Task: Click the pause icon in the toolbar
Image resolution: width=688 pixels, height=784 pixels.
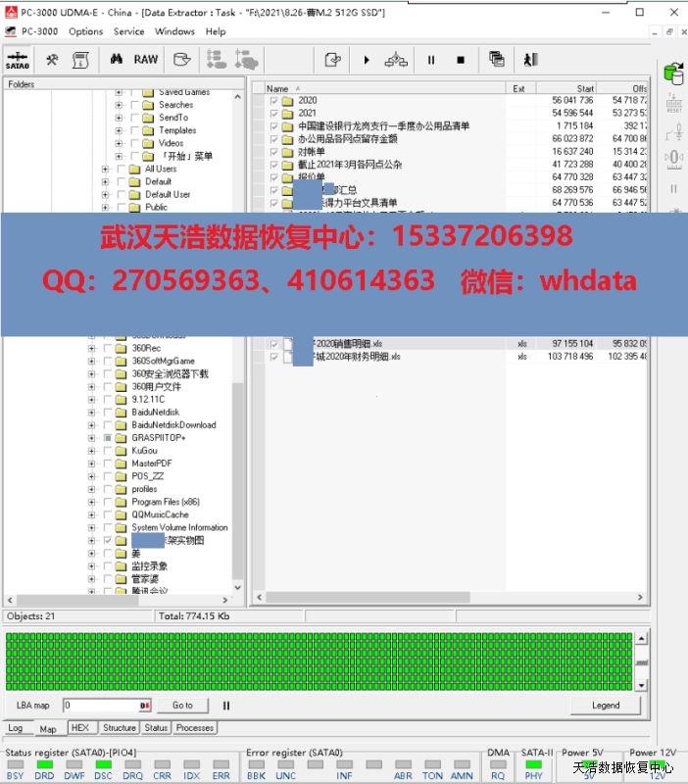Action: point(430,60)
